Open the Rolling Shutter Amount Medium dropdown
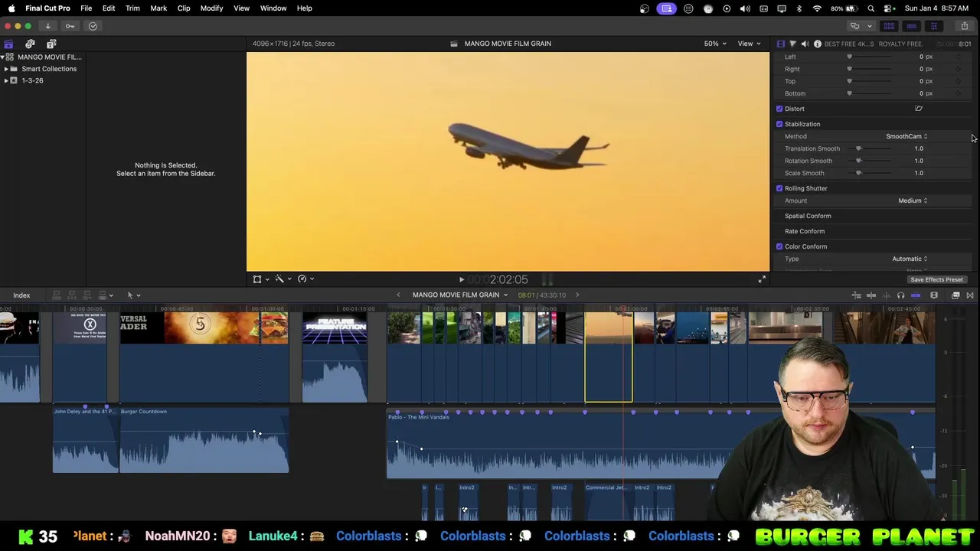Screen dimensions: 980x551 click(913, 201)
